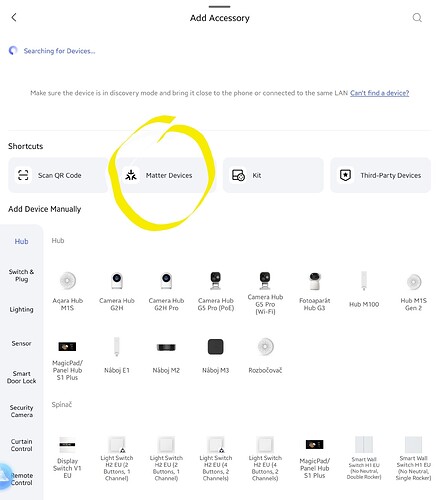
Task: Choose the Rozbočovač device
Action: tap(265, 355)
